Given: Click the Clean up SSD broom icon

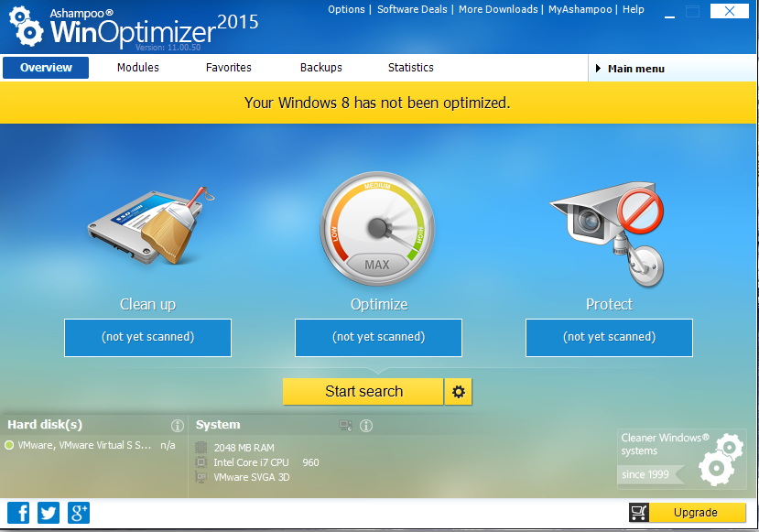Looking at the screenshot, I should [x=151, y=225].
